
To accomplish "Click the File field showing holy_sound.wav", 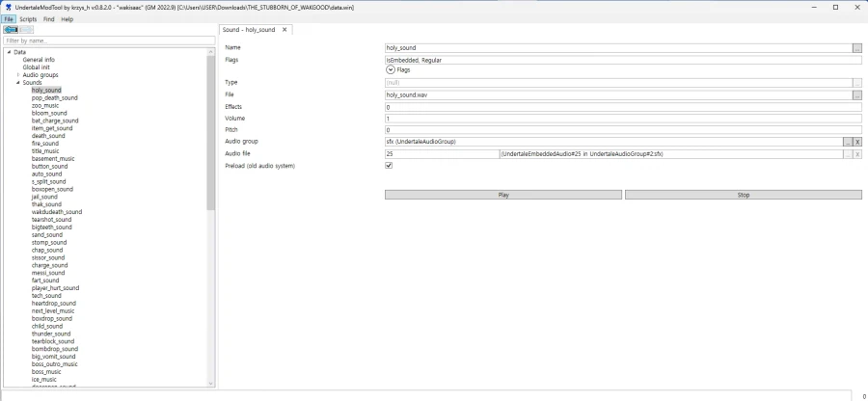I will tap(618, 95).
